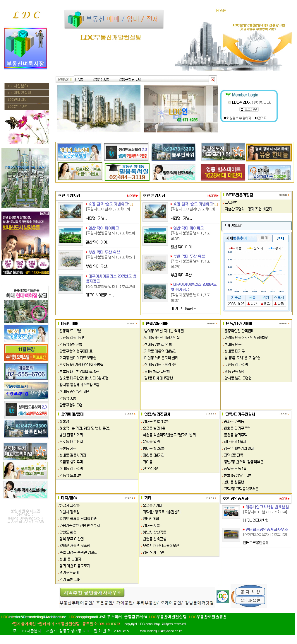Click the 부동산 매매 / 임대 / 전세 header button
Image resolution: width=297 pixels, height=644 pixels.
(x=114, y=19)
